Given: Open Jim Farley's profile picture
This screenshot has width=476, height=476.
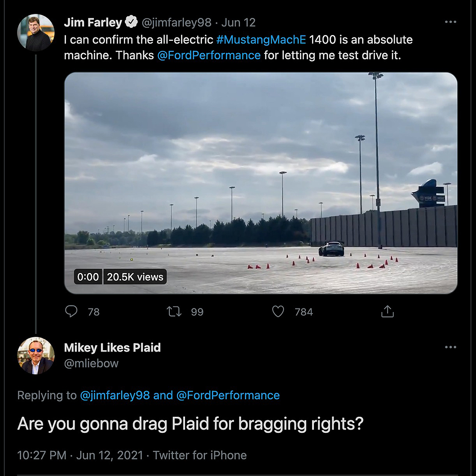Looking at the screenshot, I should click(36, 32).
